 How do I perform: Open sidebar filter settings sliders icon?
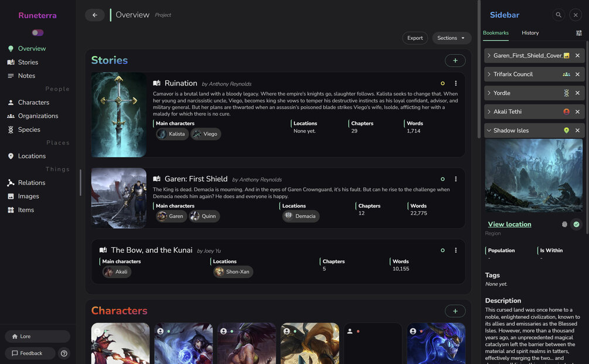[579, 33]
